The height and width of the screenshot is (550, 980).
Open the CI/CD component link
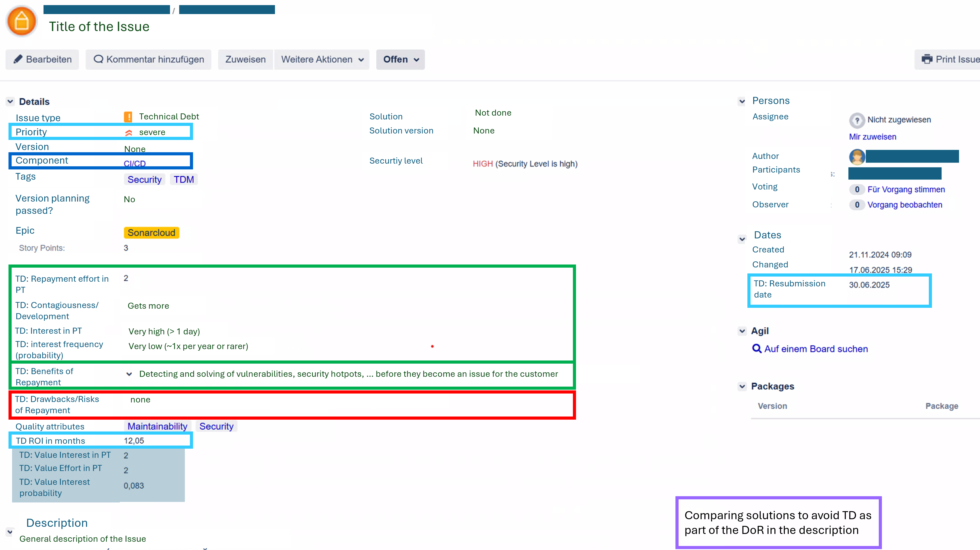click(135, 163)
